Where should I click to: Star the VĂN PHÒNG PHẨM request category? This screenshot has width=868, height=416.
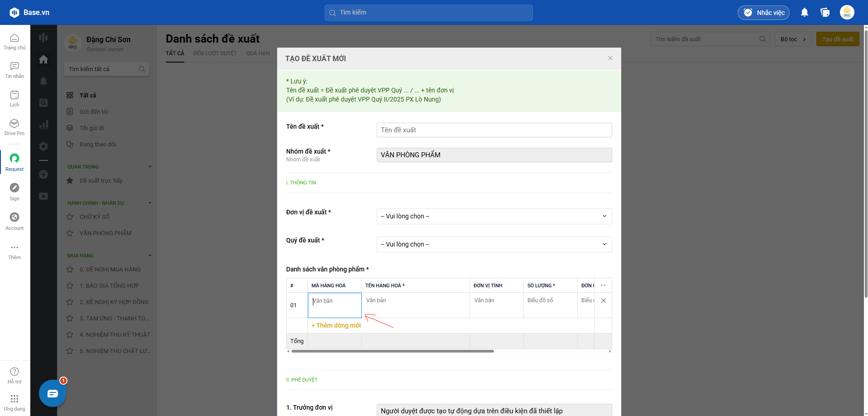point(70,233)
